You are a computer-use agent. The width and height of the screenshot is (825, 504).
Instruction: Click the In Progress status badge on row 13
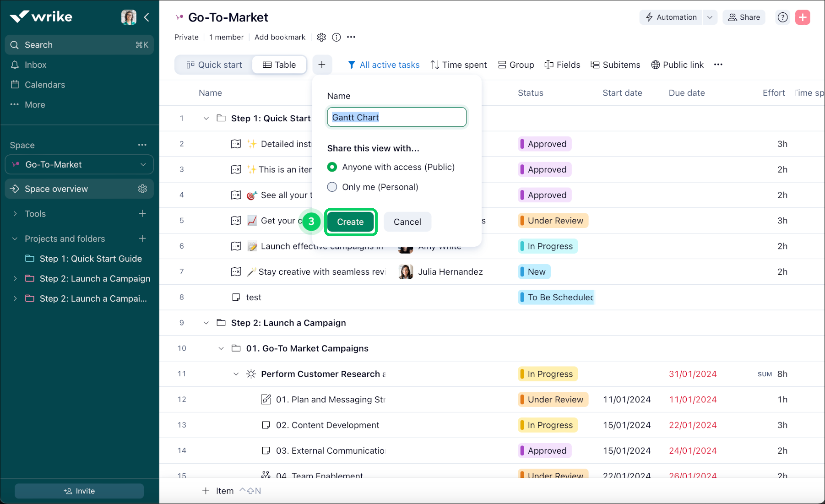[547, 425]
